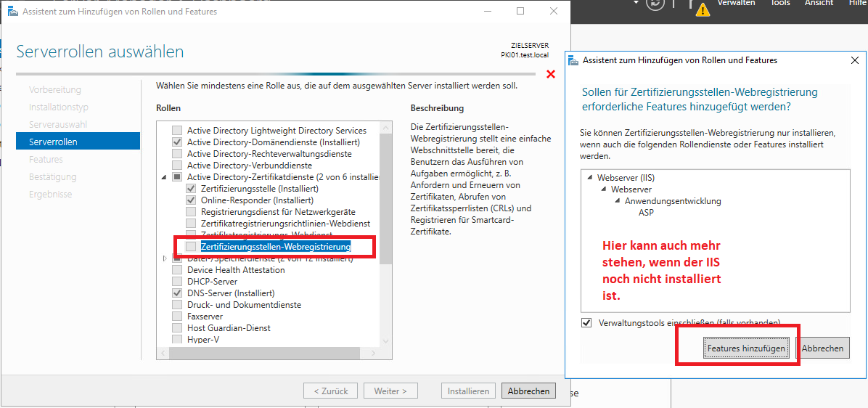Open the Verwalten menu
The height and width of the screenshot is (408, 868).
pyautogui.click(x=735, y=4)
